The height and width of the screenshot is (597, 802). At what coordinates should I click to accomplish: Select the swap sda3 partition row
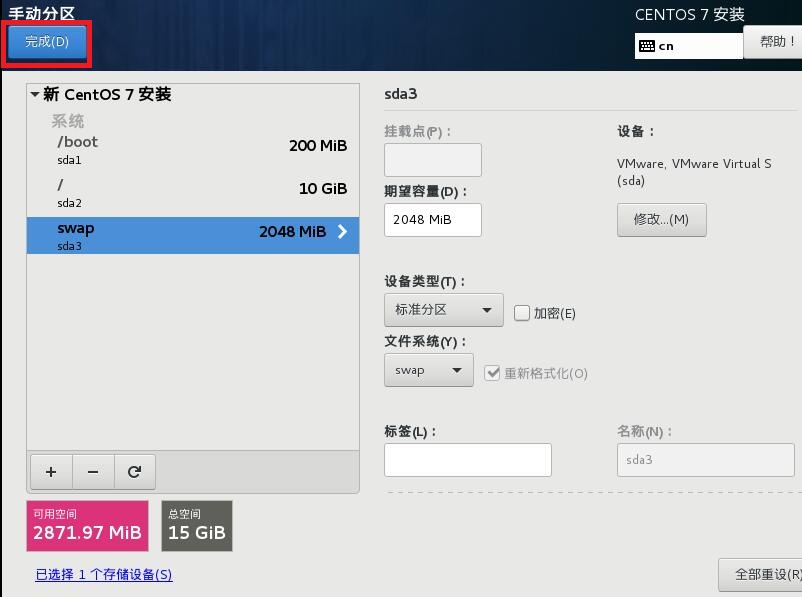coord(193,235)
